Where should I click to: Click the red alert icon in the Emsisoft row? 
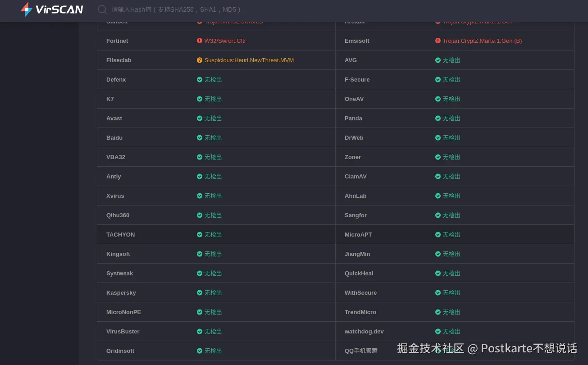[x=438, y=41]
